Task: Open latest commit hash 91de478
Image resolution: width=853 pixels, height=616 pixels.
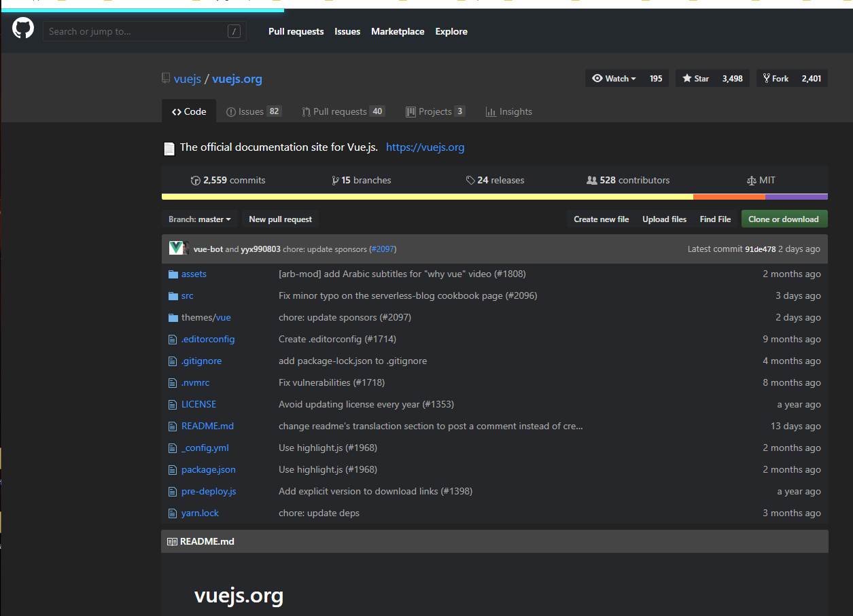Action: pyautogui.click(x=761, y=249)
